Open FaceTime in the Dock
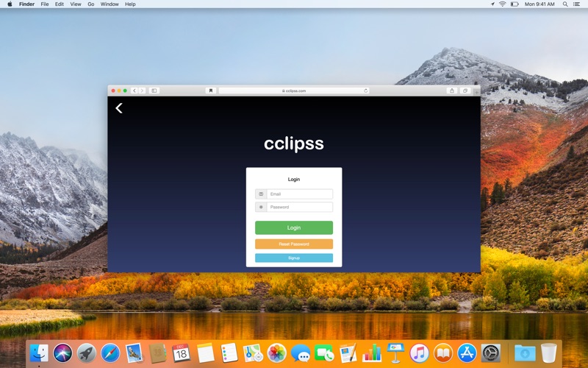 click(x=324, y=353)
